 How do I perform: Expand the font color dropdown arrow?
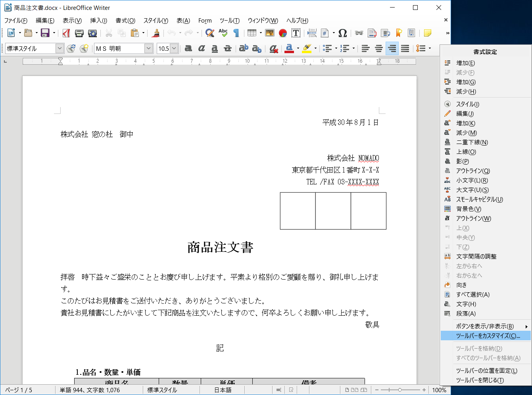(x=298, y=48)
